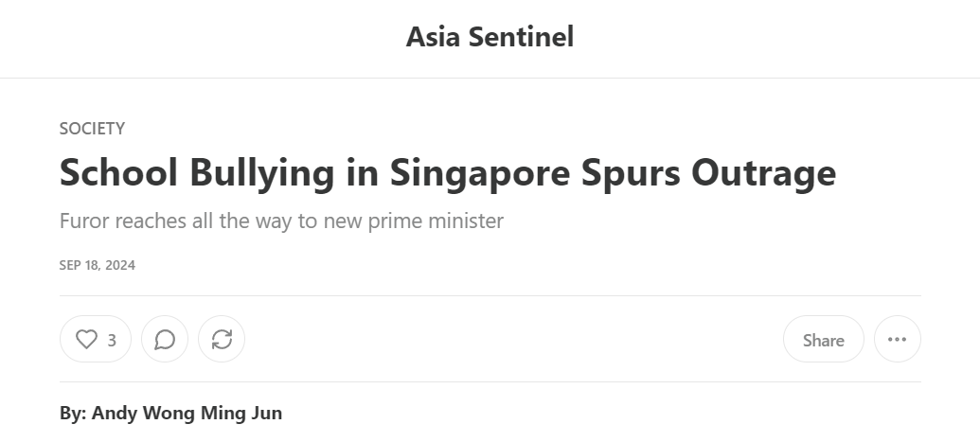The image size is (980, 442).
Task: Click the word Spurs in the headline
Action: 631,173
